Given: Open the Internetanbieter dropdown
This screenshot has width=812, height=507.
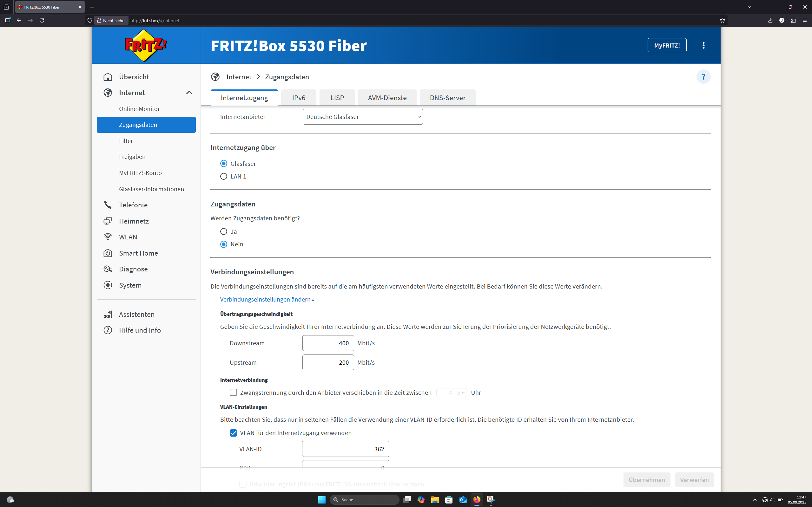Looking at the screenshot, I should (x=362, y=117).
